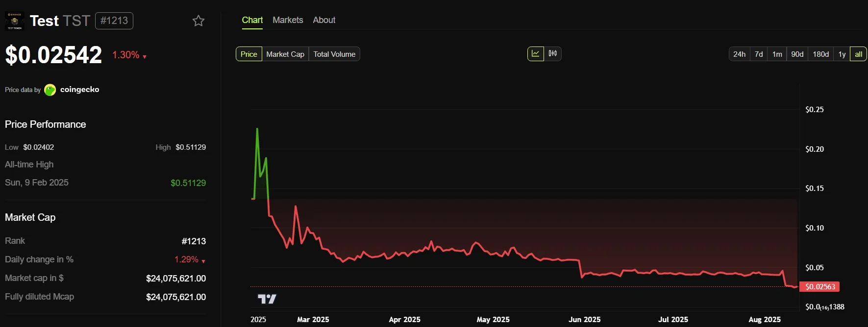Toggle chart to Price data
This screenshot has width=868, height=327.
[x=248, y=54]
